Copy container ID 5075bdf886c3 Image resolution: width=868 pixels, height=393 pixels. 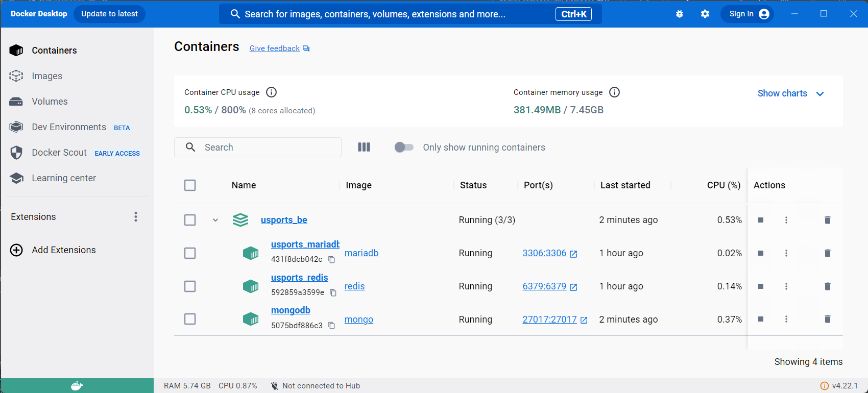pos(331,326)
